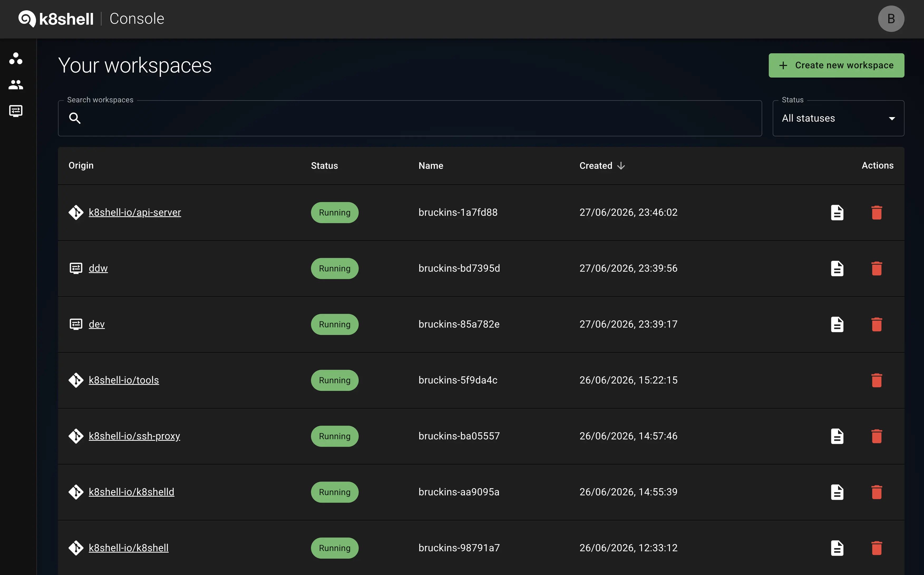Viewport: 924px width, 575px height.
Task: Click template icon beside ddw
Action: [76, 269]
